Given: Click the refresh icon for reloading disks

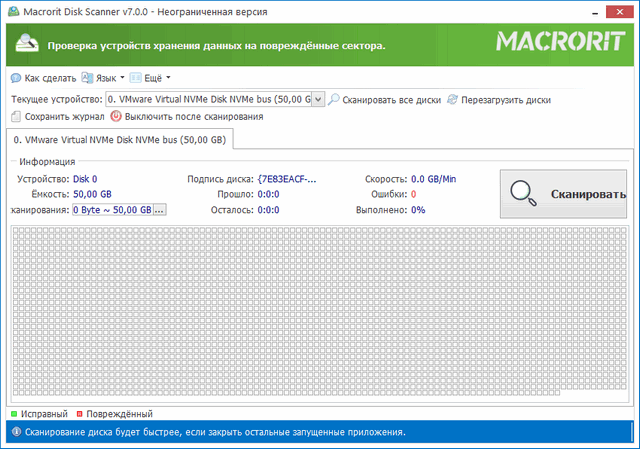Looking at the screenshot, I should click(x=452, y=99).
